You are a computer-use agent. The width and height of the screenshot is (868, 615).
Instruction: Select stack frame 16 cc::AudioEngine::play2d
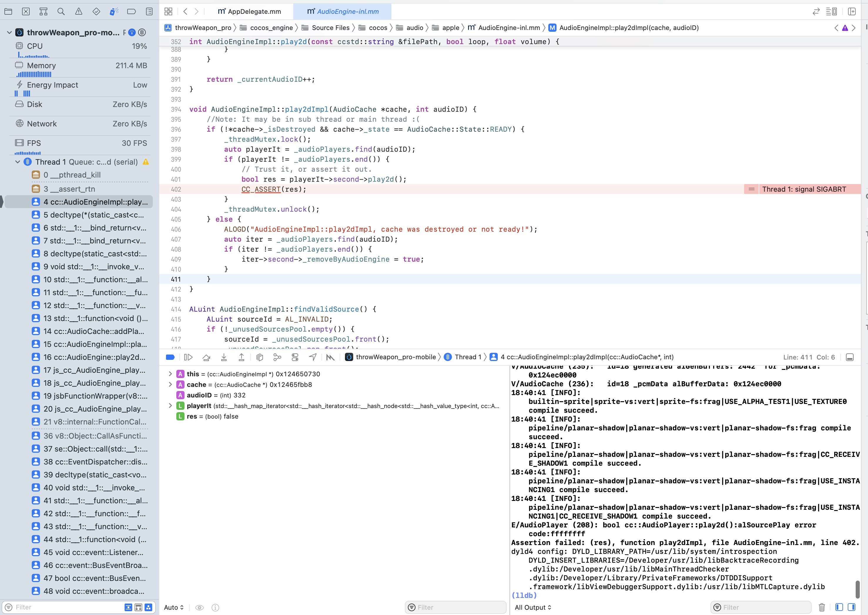click(94, 357)
